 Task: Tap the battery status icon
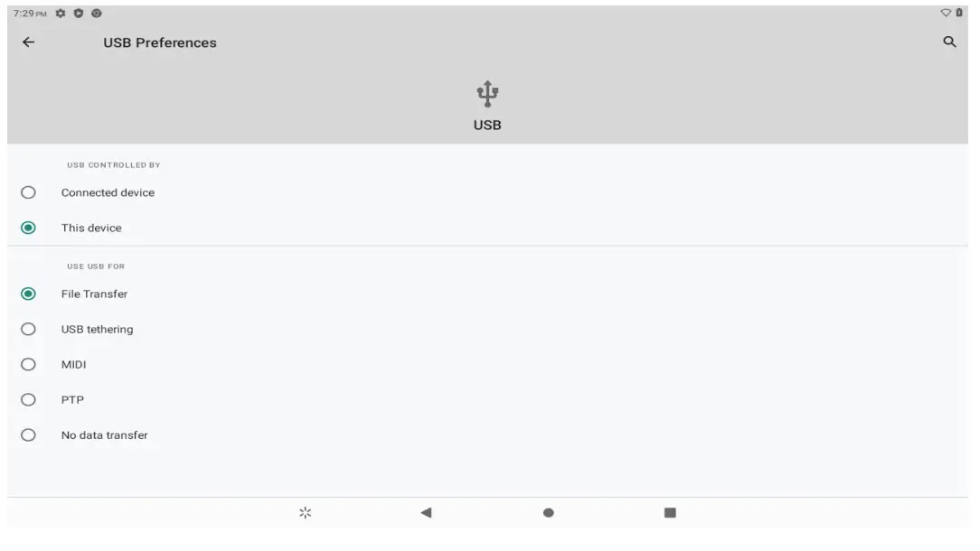[959, 14]
